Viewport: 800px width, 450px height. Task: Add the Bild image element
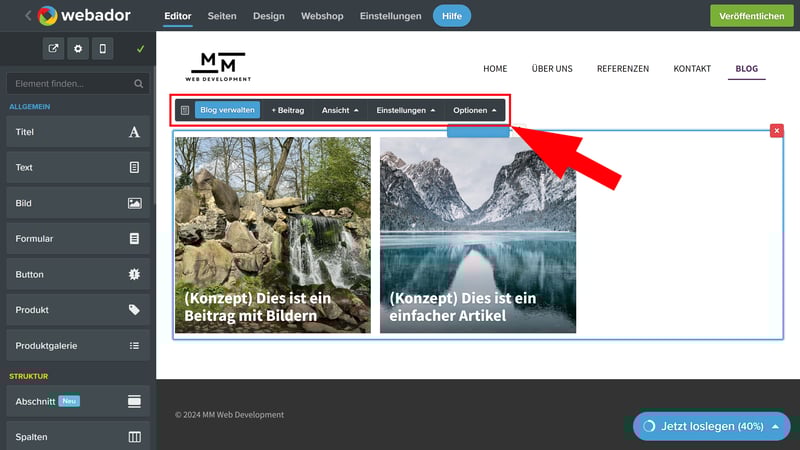[78, 203]
